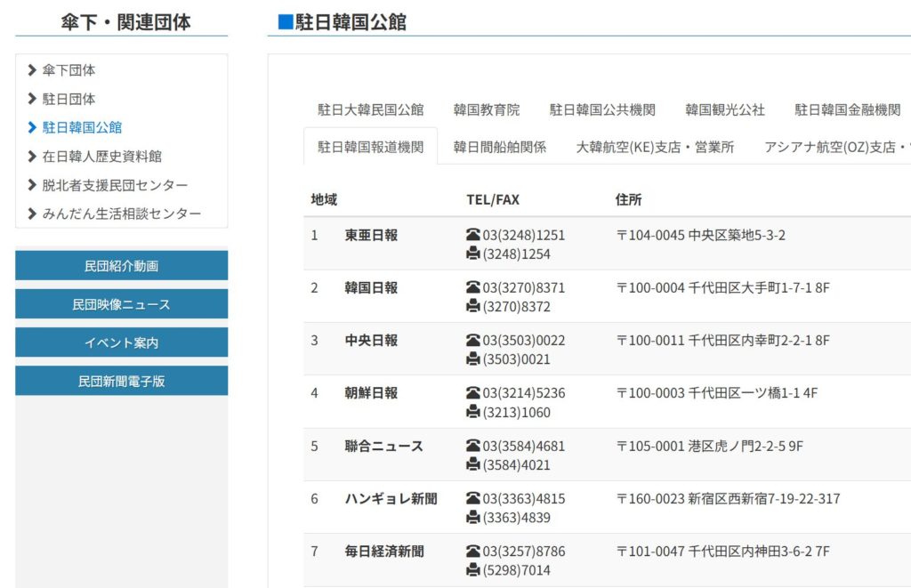
Task: Click the telephone icon for 毎日経済新聞
Action: tap(473, 552)
